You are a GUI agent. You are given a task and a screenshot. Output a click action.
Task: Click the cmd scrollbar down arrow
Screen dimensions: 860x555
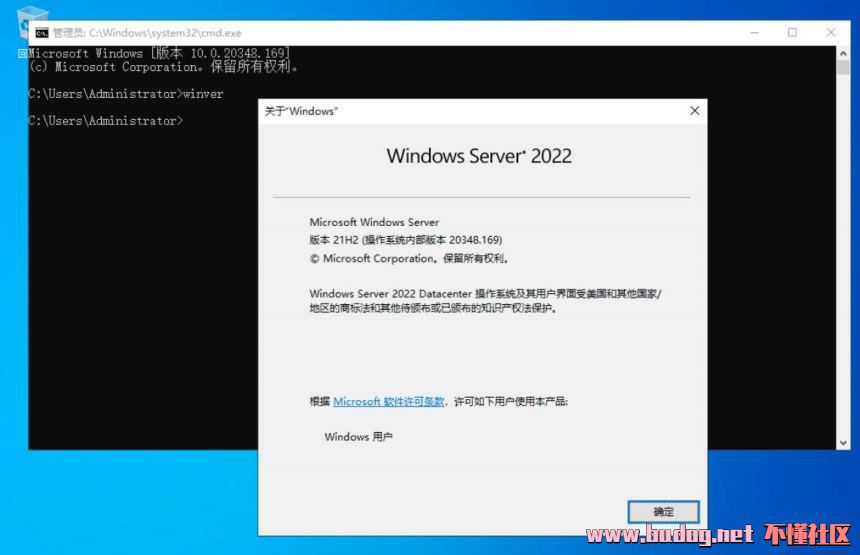point(843,443)
